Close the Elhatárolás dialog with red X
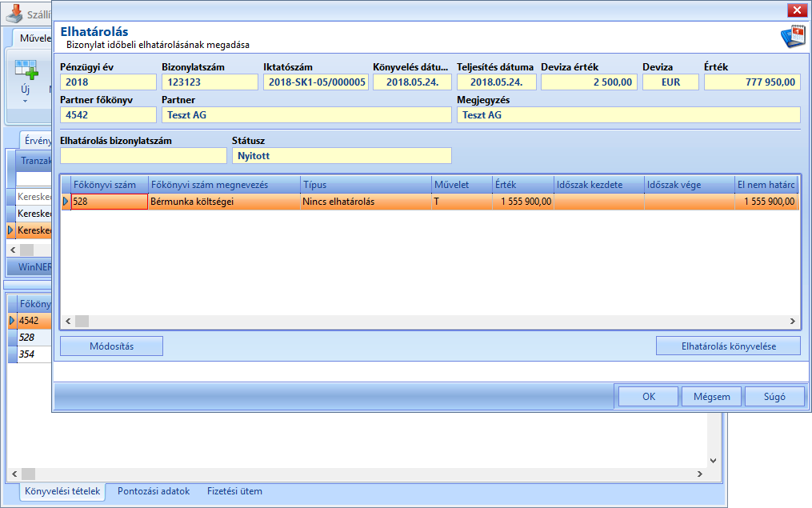 pos(797,10)
